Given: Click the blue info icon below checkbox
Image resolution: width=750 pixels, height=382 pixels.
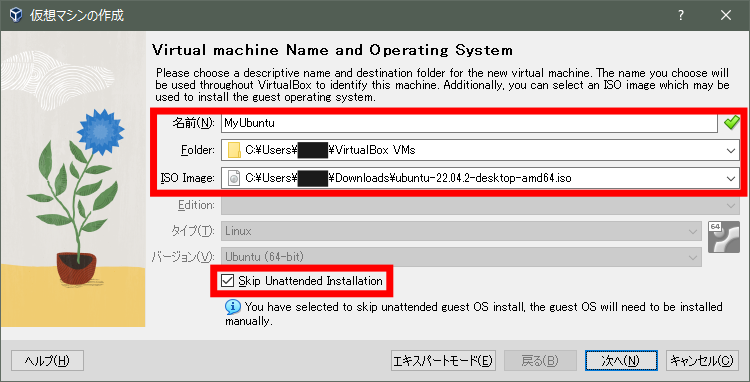Looking at the screenshot, I should [232, 306].
